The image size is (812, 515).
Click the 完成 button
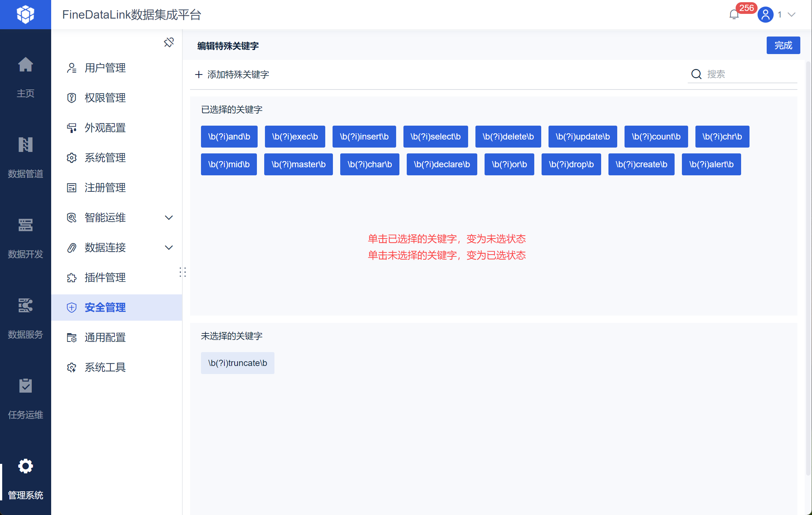(783, 45)
